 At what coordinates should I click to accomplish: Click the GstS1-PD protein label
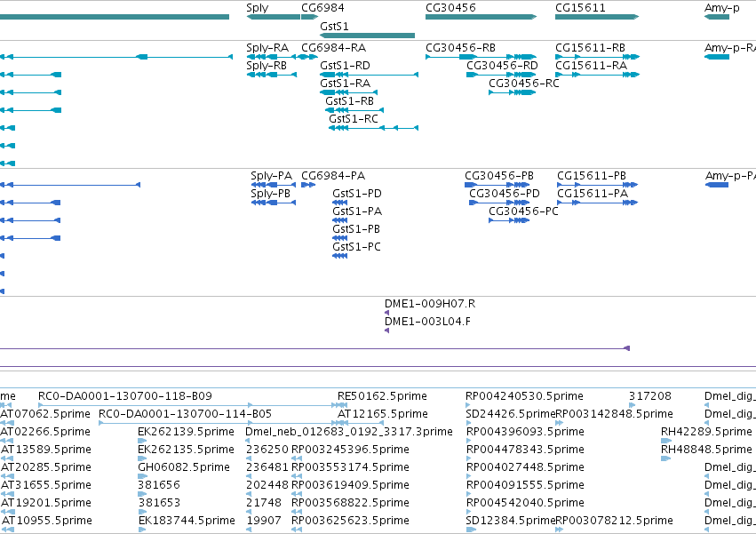click(357, 194)
